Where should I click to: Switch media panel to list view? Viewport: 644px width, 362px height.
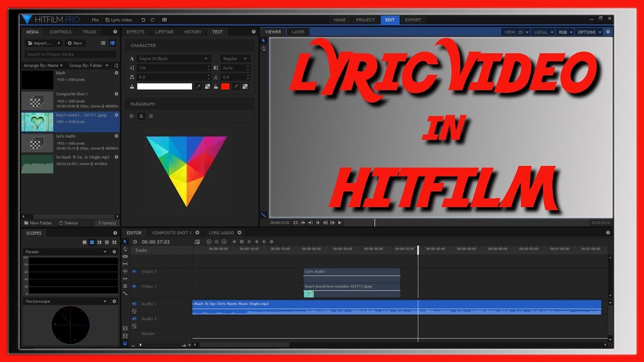[104, 43]
